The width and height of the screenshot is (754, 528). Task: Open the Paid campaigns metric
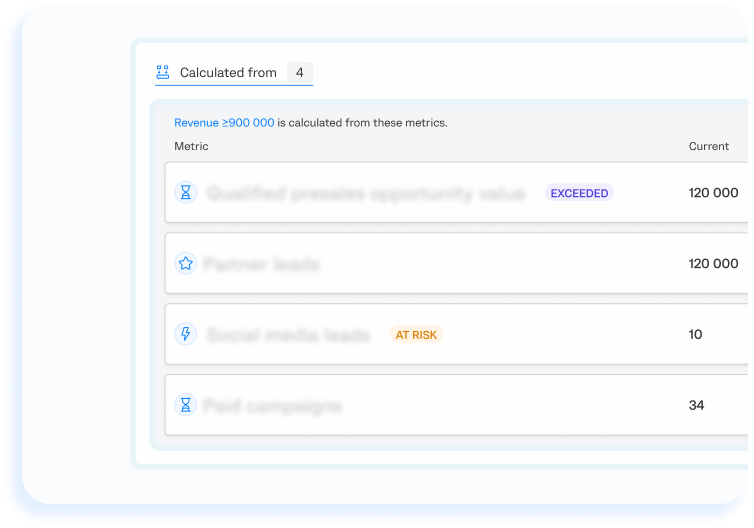tap(273, 406)
